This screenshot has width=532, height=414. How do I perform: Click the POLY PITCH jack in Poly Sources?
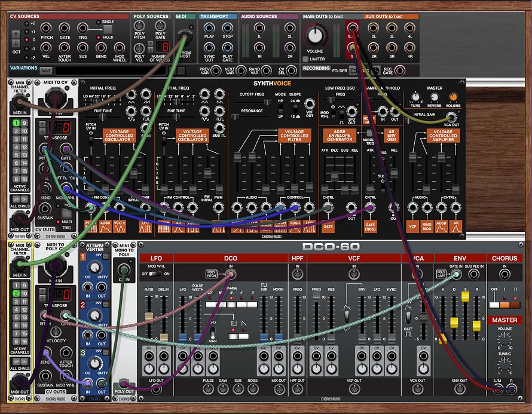point(139,26)
